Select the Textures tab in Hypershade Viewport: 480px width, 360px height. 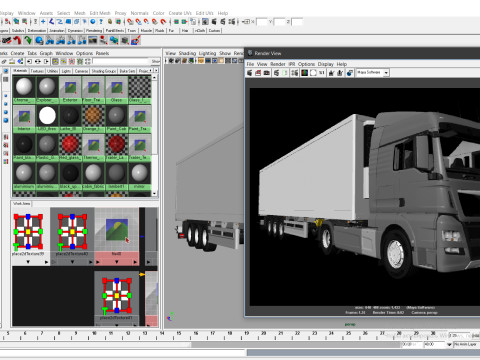pos(37,71)
